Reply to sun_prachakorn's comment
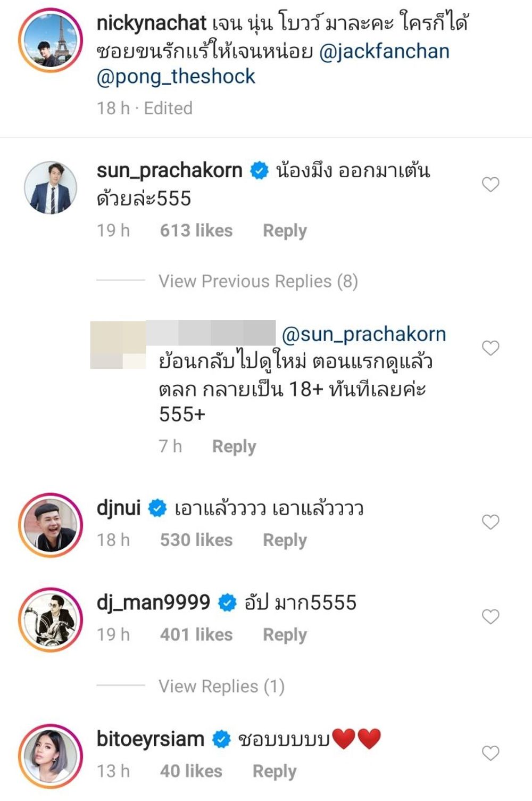The width and height of the screenshot is (532, 801). (285, 231)
